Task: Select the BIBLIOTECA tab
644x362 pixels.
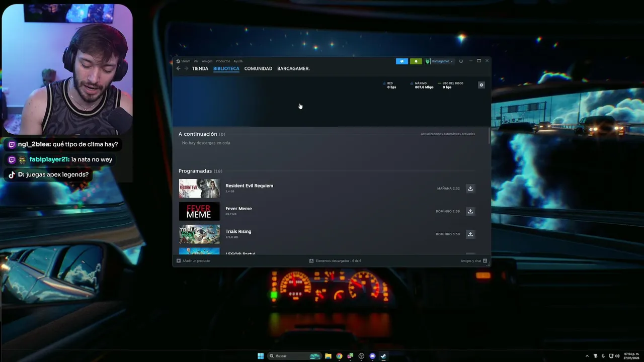Action: [226, 68]
